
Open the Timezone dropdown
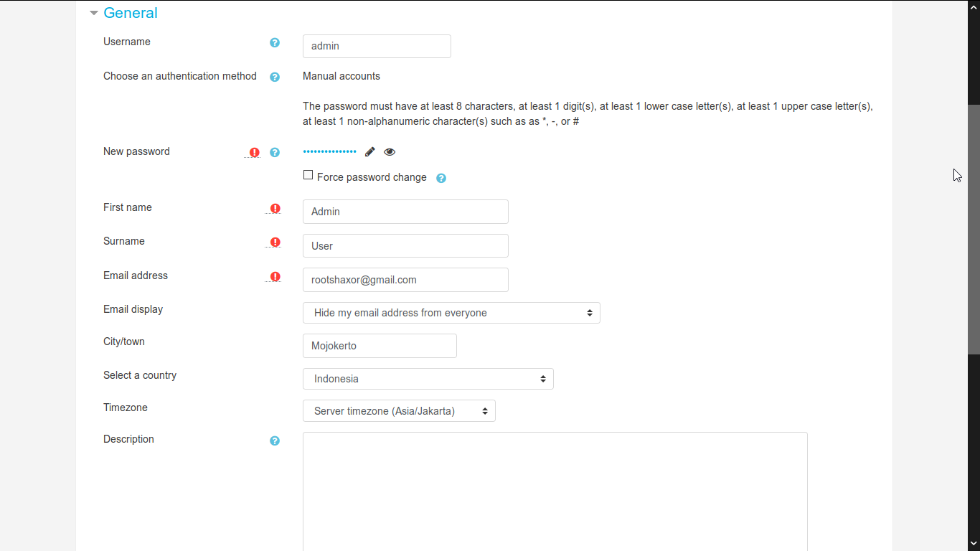coord(399,411)
